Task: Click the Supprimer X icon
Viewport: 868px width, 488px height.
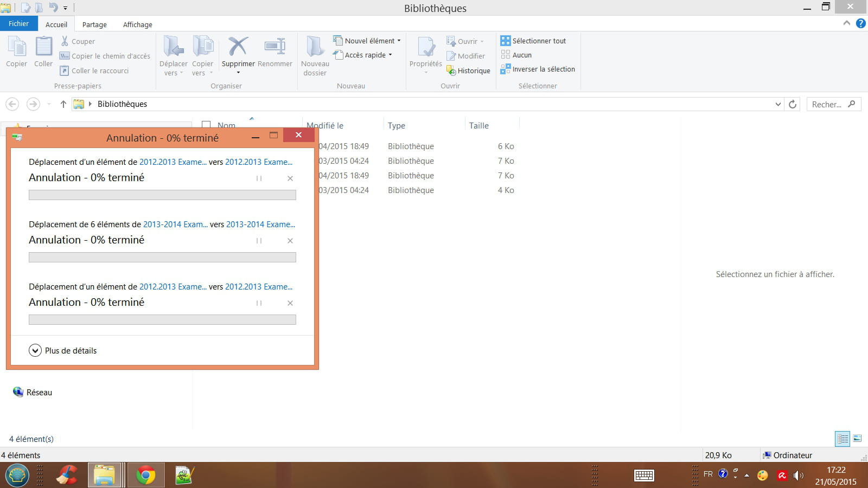Action: point(238,47)
